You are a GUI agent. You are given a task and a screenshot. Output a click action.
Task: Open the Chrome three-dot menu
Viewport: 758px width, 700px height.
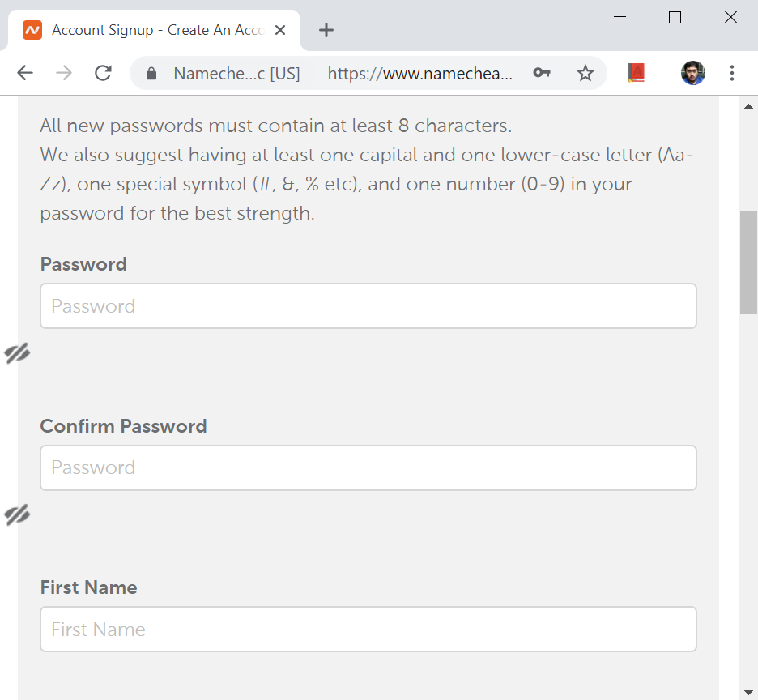tap(731, 73)
